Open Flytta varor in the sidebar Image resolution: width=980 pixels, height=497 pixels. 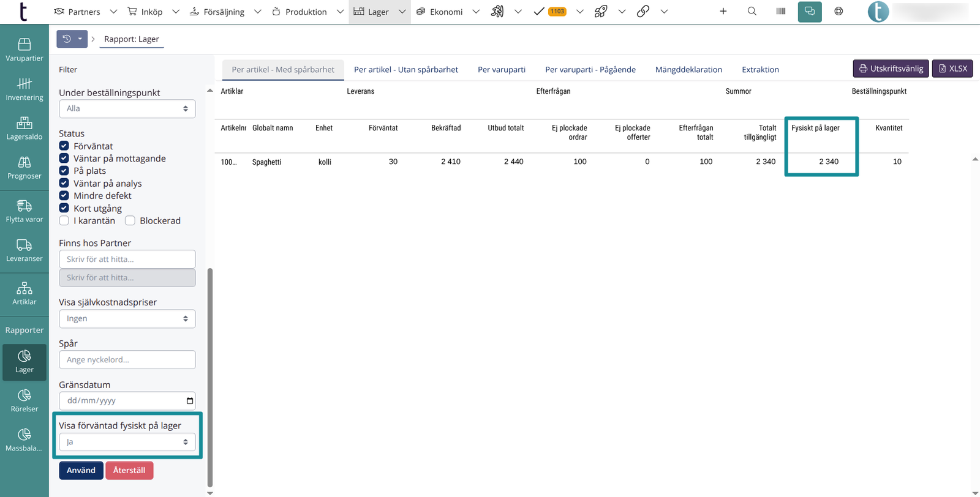[24, 211]
